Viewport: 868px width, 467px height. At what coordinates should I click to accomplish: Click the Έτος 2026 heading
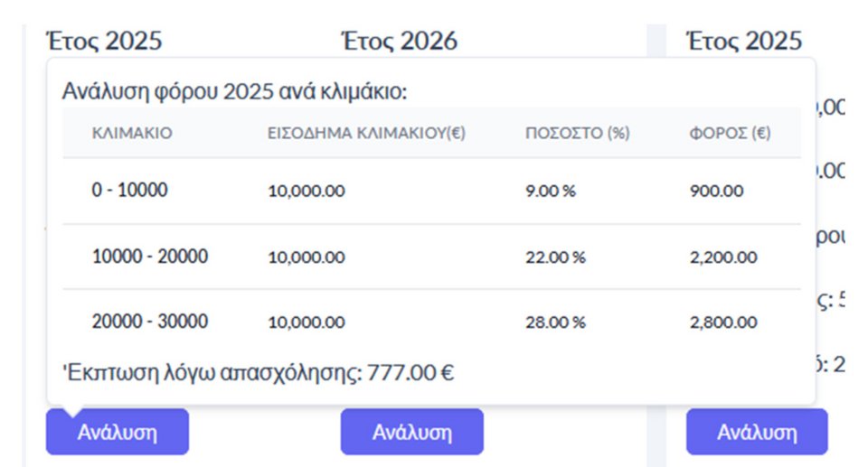click(x=399, y=41)
